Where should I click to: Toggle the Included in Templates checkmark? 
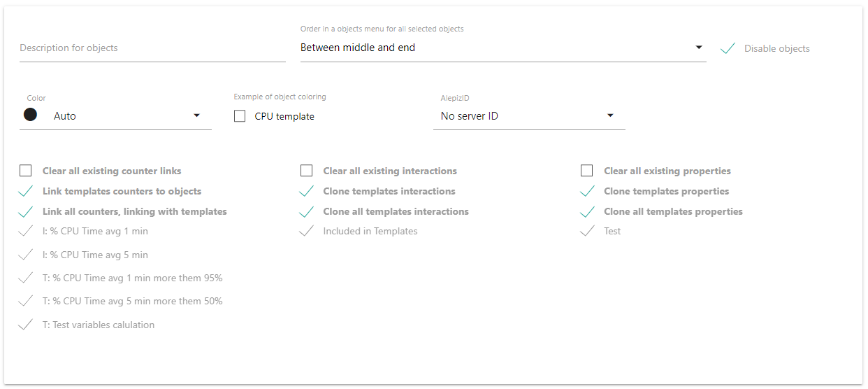[306, 231]
